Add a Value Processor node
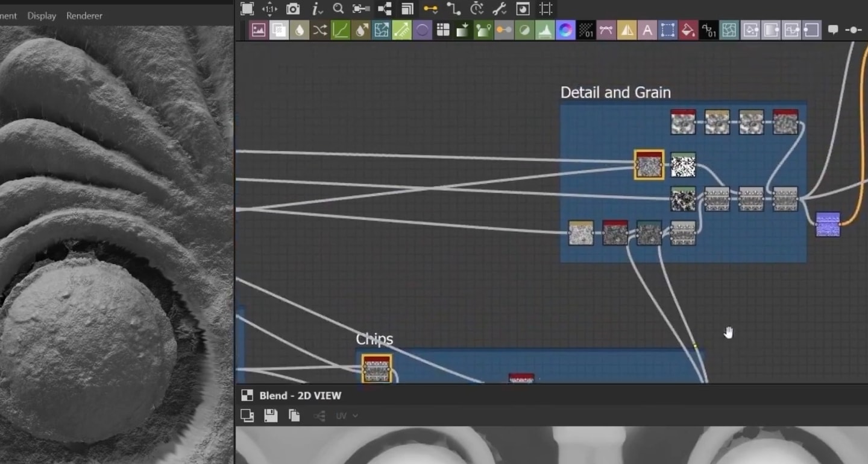 point(709,30)
